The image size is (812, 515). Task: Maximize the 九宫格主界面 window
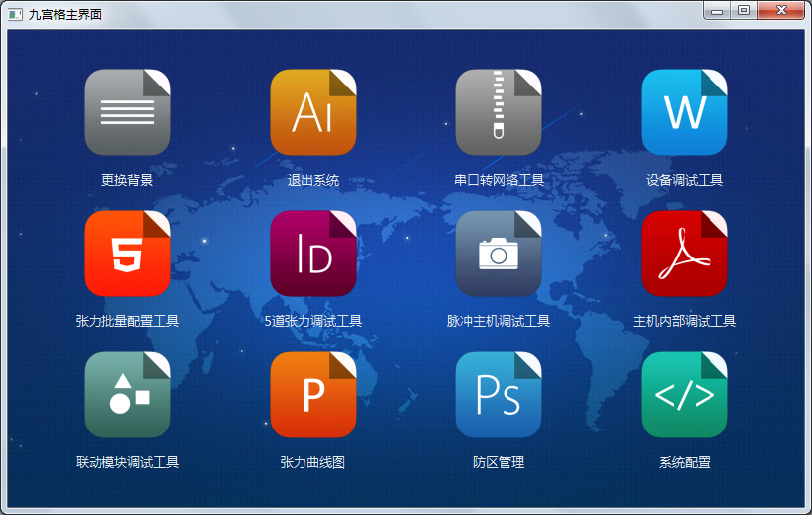click(x=743, y=11)
